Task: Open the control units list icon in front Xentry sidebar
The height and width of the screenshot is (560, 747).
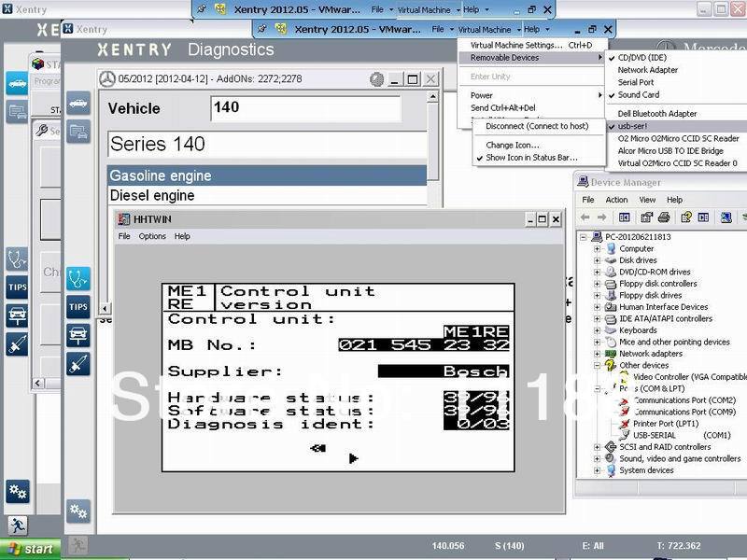Action: 78,132
